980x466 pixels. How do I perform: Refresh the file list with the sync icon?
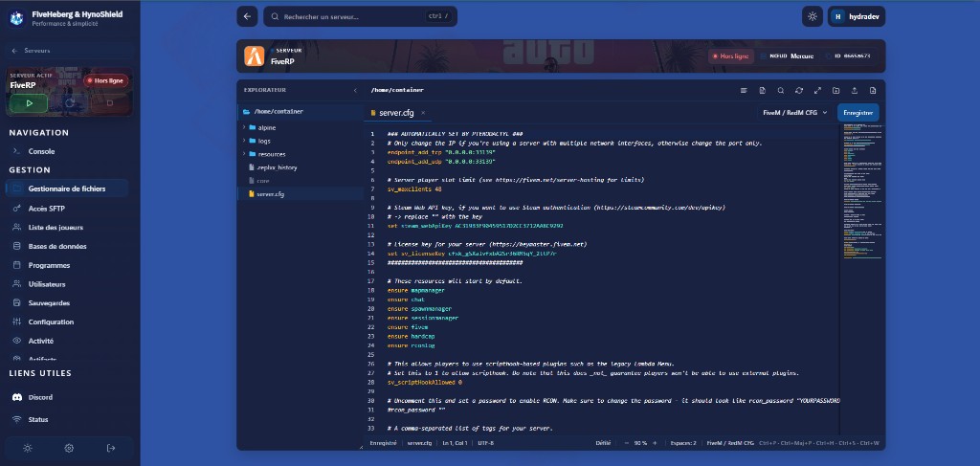(799, 91)
